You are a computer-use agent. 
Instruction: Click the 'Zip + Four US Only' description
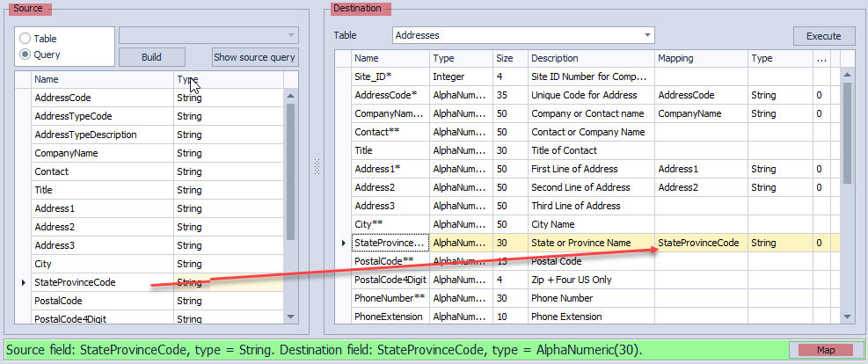[591, 280]
